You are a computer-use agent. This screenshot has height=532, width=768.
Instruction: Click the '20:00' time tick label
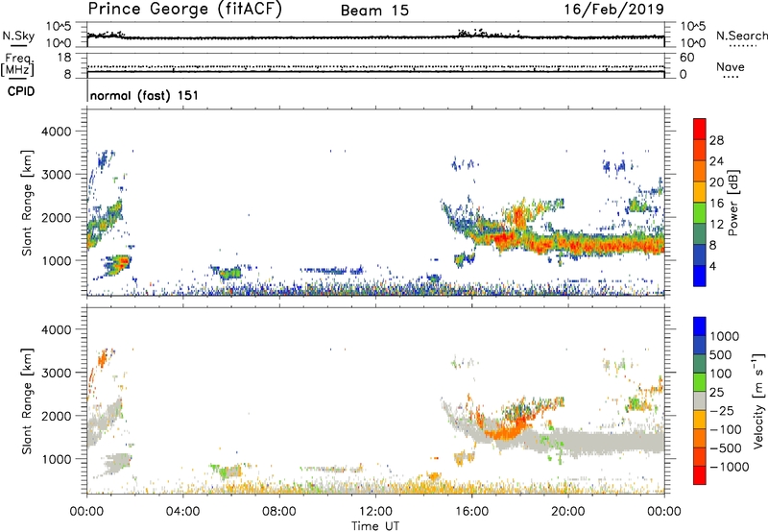pyautogui.click(x=568, y=512)
